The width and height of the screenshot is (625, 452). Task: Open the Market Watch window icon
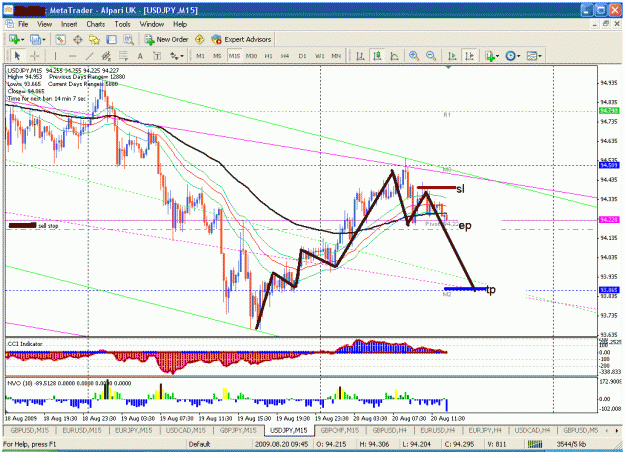point(60,39)
